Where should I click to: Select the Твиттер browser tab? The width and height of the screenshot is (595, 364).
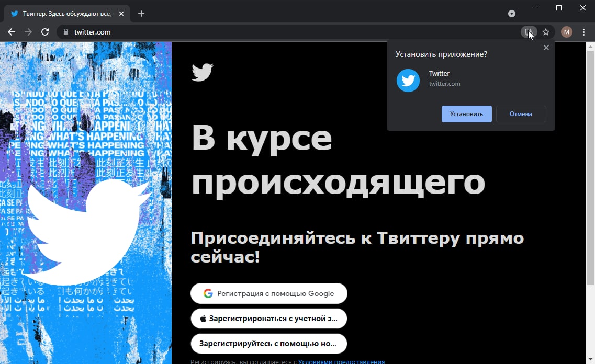point(67,14)
